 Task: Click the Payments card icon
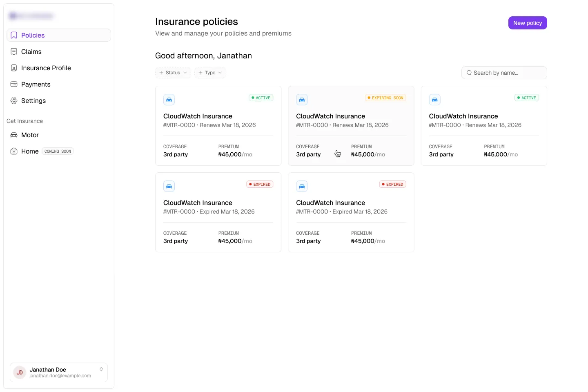(14, 84)
